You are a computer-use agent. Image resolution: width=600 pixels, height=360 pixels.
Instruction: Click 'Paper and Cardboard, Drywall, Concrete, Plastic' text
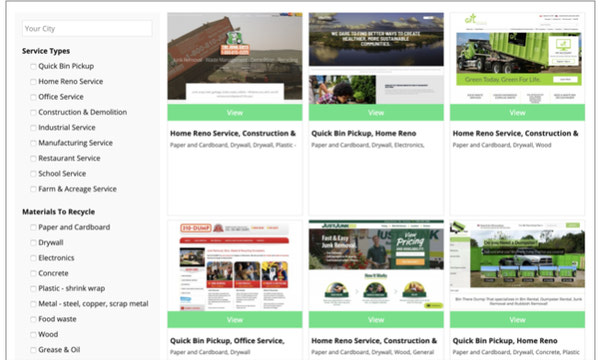pyautogui.click(x=516, y=352)
